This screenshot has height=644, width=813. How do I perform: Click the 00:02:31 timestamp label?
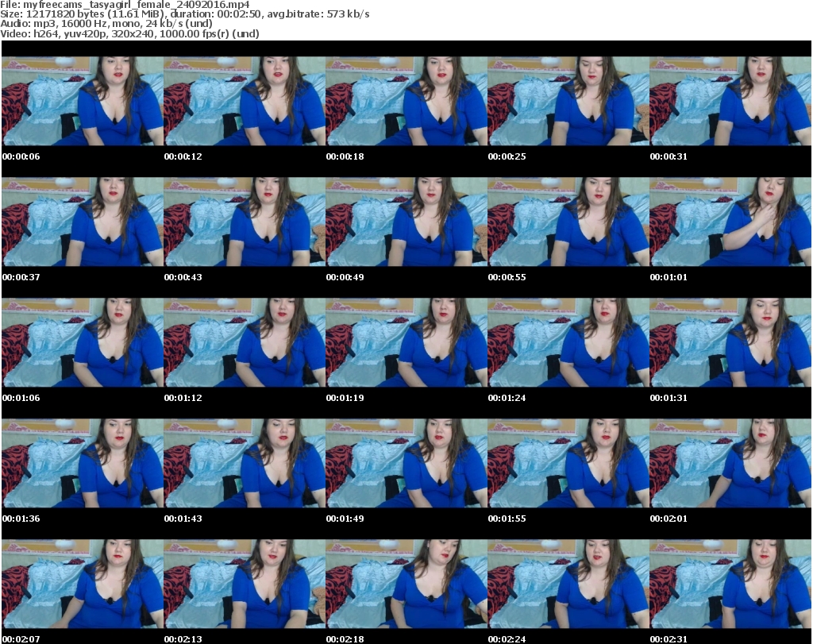(x=669, y=639)
